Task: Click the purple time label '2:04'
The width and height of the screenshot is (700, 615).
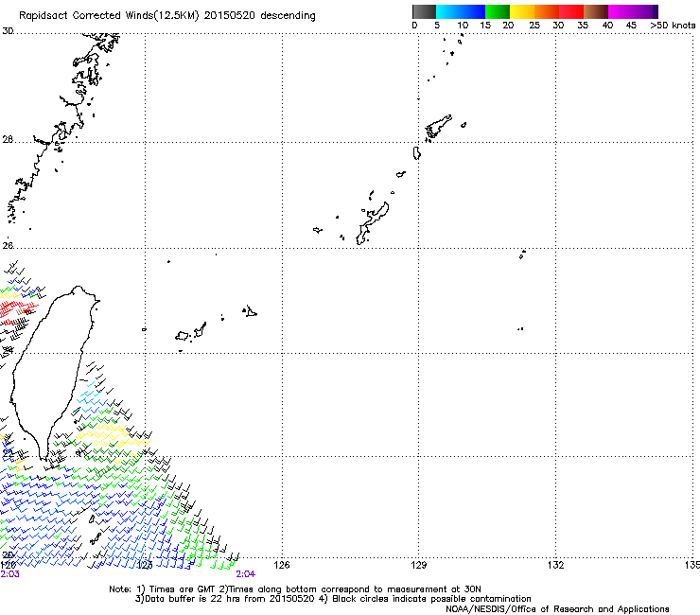Action: pos(246,574)
